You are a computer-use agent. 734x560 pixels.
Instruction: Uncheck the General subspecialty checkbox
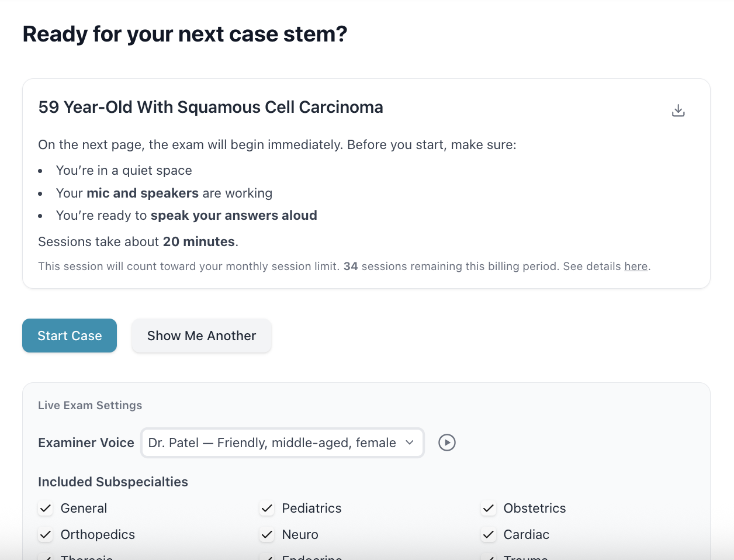pos(46,509)
